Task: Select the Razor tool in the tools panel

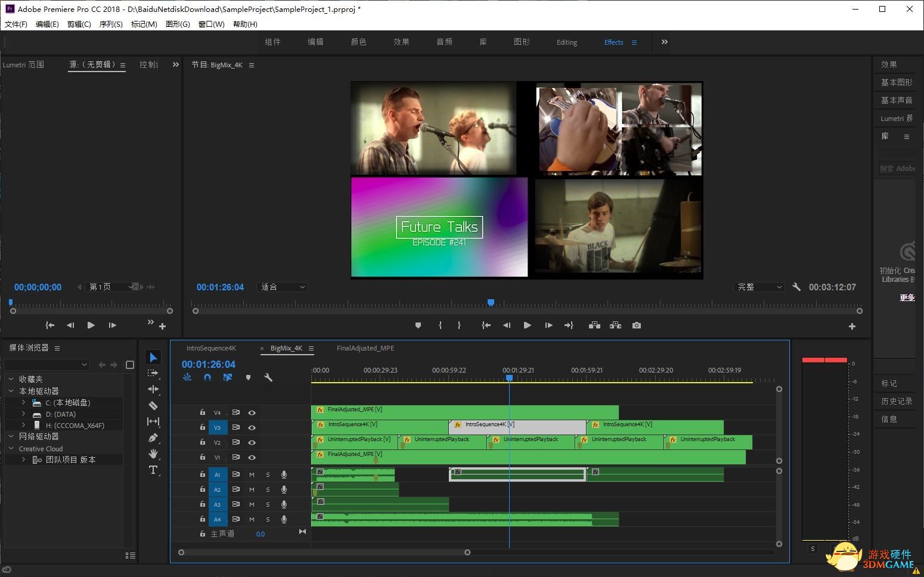Action: tap(153, 405)
